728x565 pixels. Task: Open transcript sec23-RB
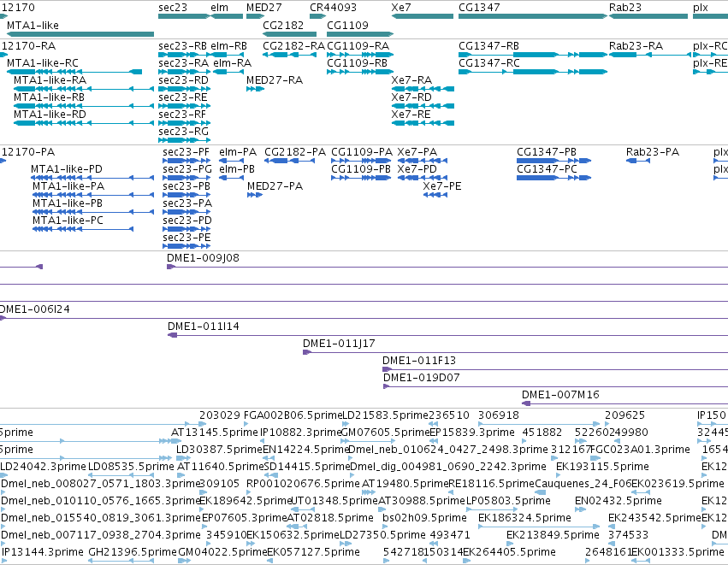click(182, 46)
